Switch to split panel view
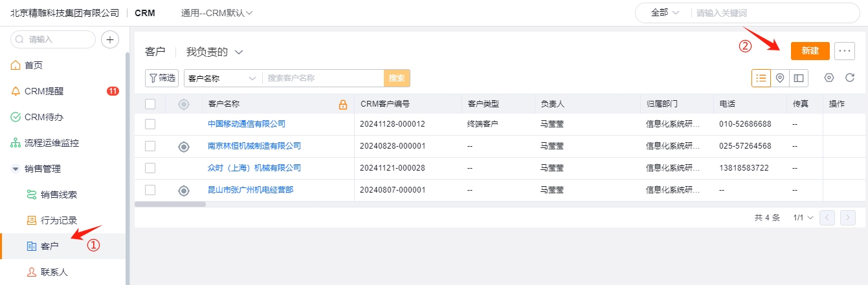Viewport: 868px width, 285px height. [799, 78]
